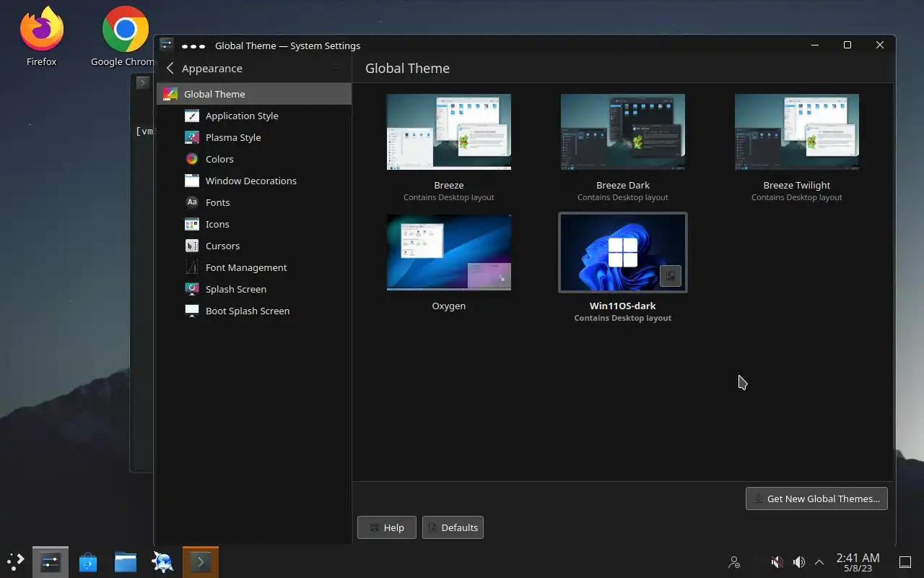Open Plasma Style category
This screenshot has width=924, height=578.
click(254, 137)
